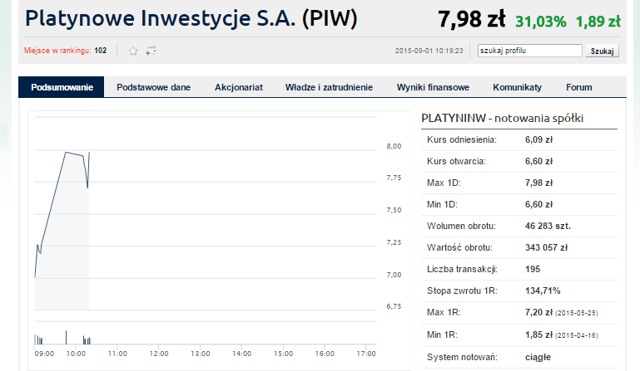This screenshot has width=640, height=371.
Task: Open the Wyniki finansowe tab
Action: 433,87
